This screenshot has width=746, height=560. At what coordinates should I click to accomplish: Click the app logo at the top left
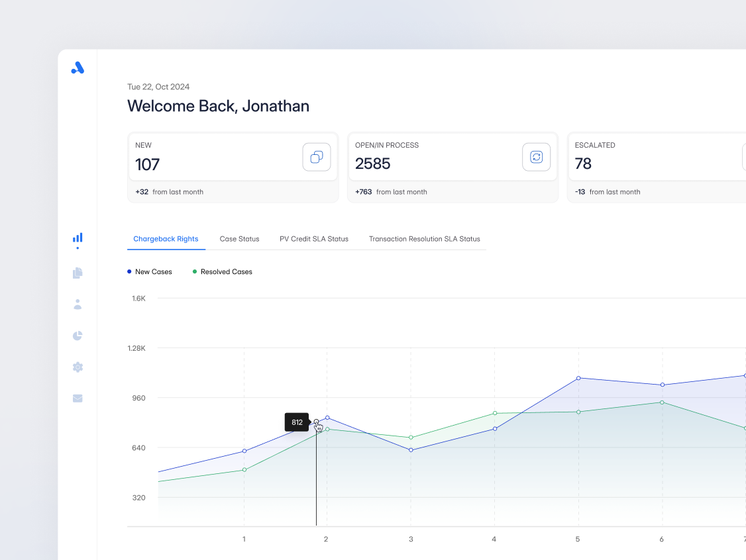[x=78, y=68]
